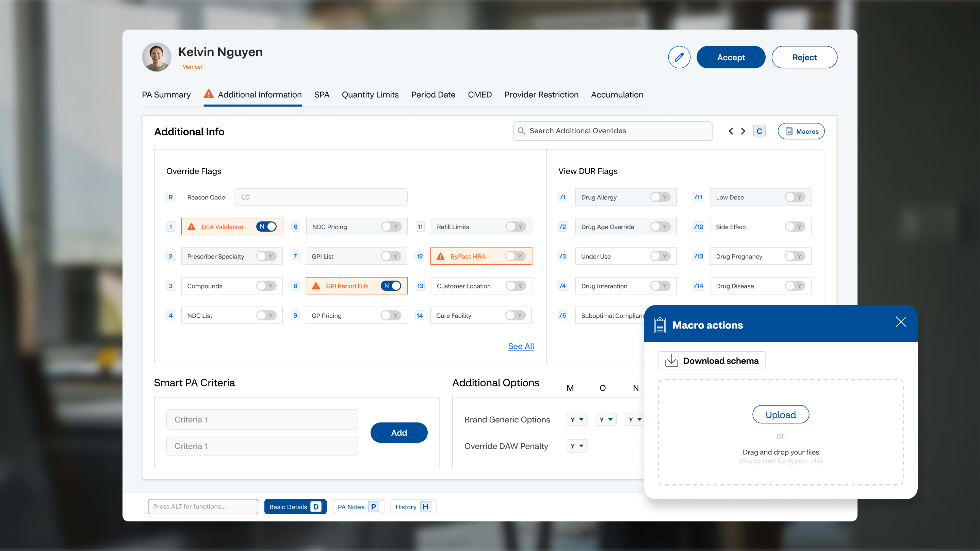Screen dimensions: 980x551
Task: Click the pencil edit icon
Action: click(679, 57)
